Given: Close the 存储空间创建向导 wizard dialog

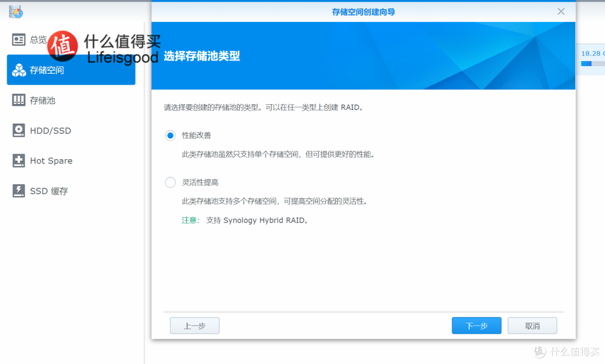Looking at the screenshot, I should [x=561, y=12].
